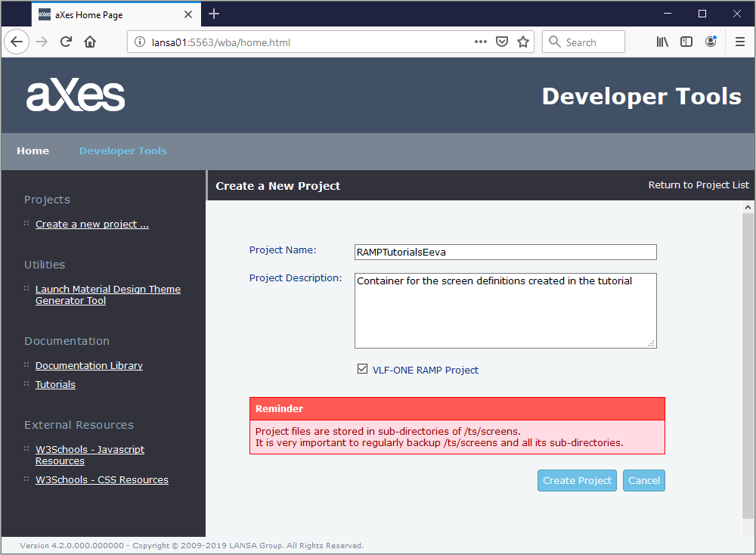Open the Documentation Library link
Screen dimensions: 756x555
point(89,365)
